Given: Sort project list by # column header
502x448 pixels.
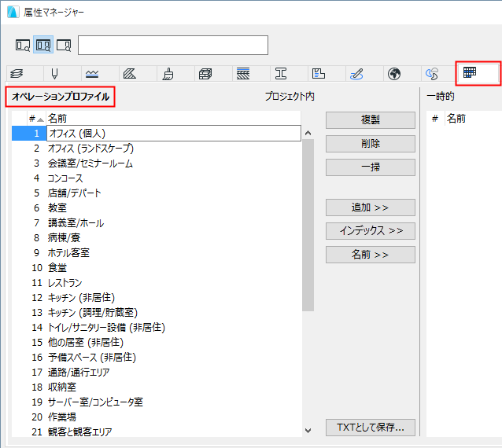Looking at the screenshot, I should pos(36,119).
